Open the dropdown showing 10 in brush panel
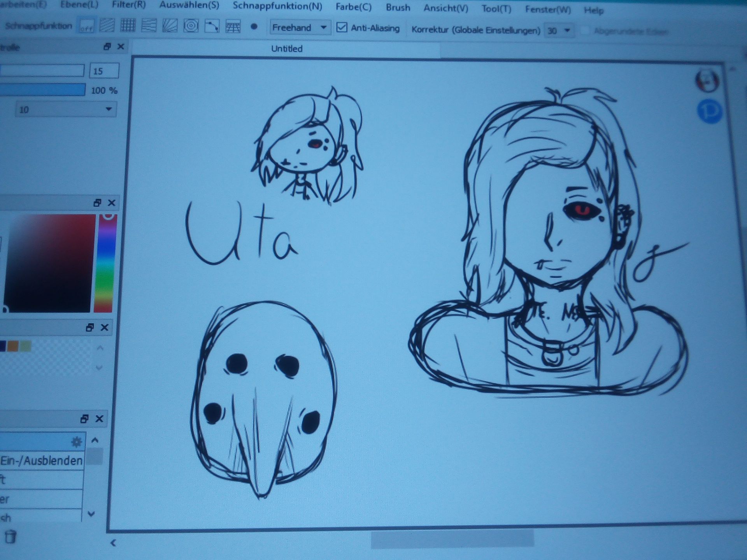 [x=66, y=109]
